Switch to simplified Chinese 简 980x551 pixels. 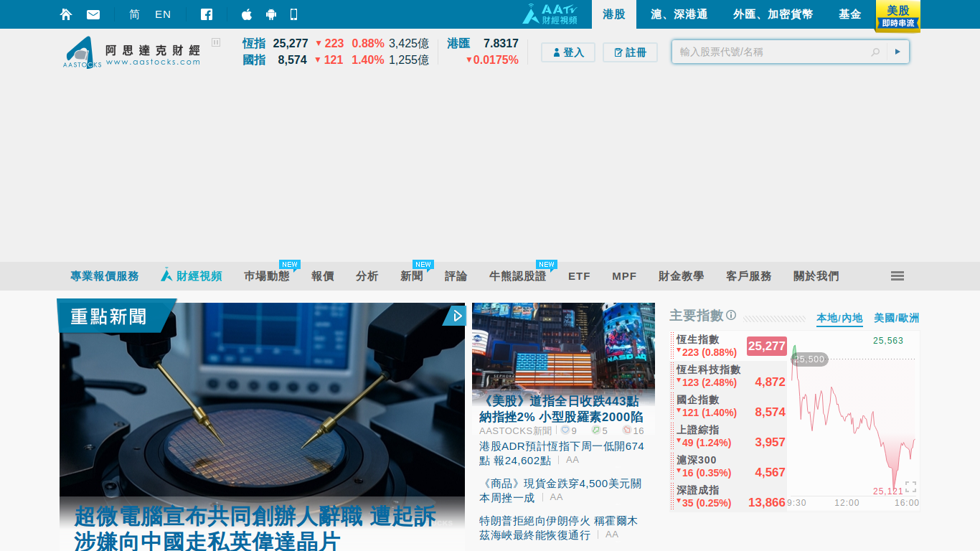point(134,14)
